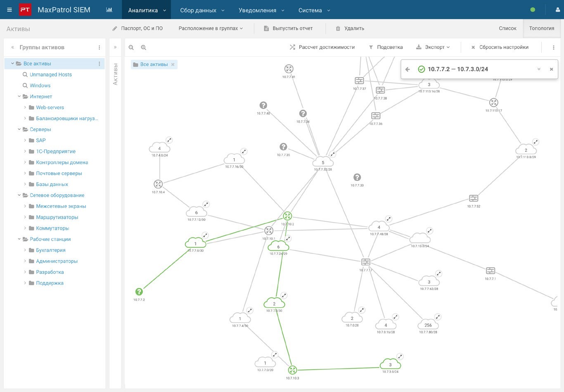Select 'Unmanaged Hosts' in the tree
Viewport: 564px width, 392px height.
tap(50, 75)
